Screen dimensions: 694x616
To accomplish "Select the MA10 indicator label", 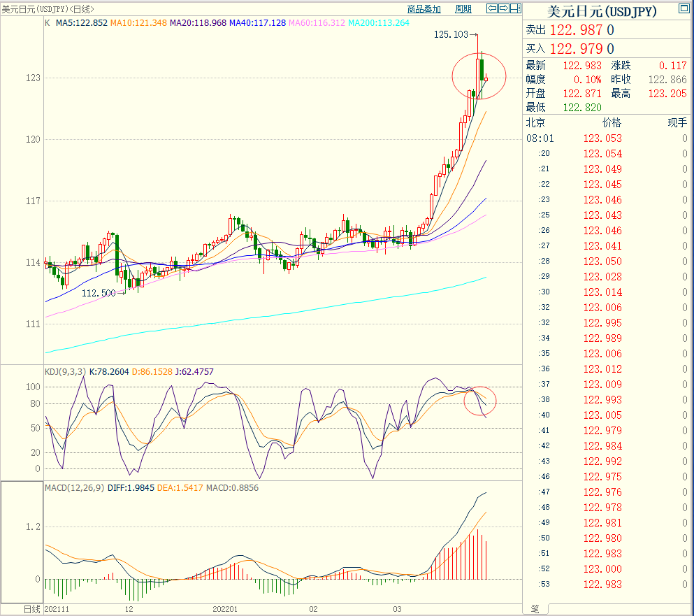I will coord(138,23).
